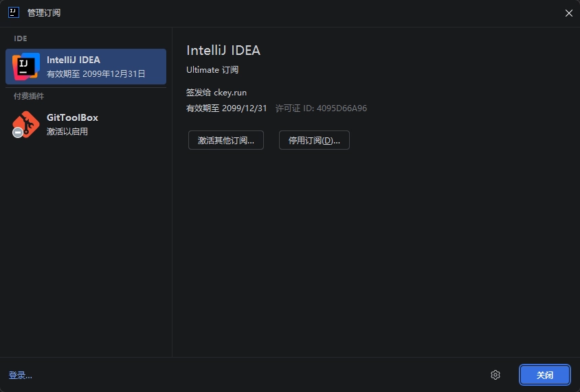Open the 登录... link
Screen dimensions: 580x392
click(x=21, y=376)
